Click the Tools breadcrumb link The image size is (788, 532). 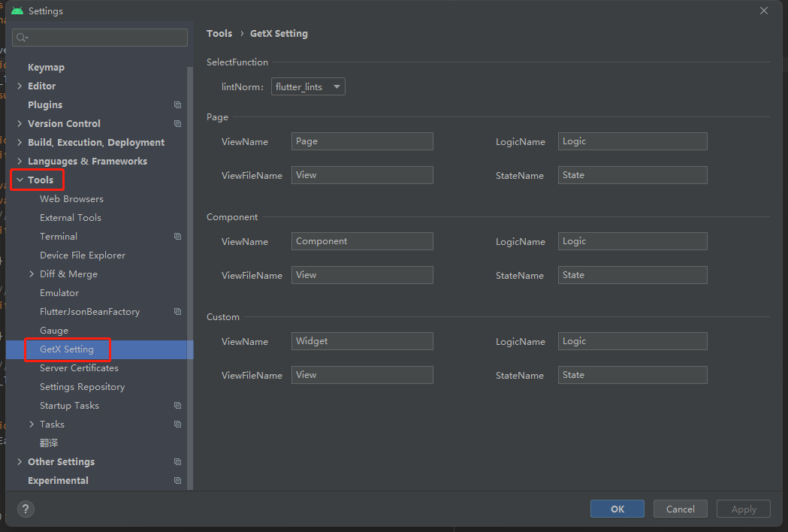tap(219, 34)
